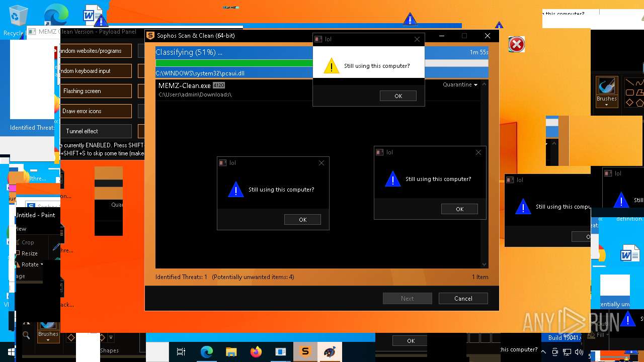
Task: Launch Microsoft Edge from taskbar
Action: pyautogui.click(x=207, y=352)
